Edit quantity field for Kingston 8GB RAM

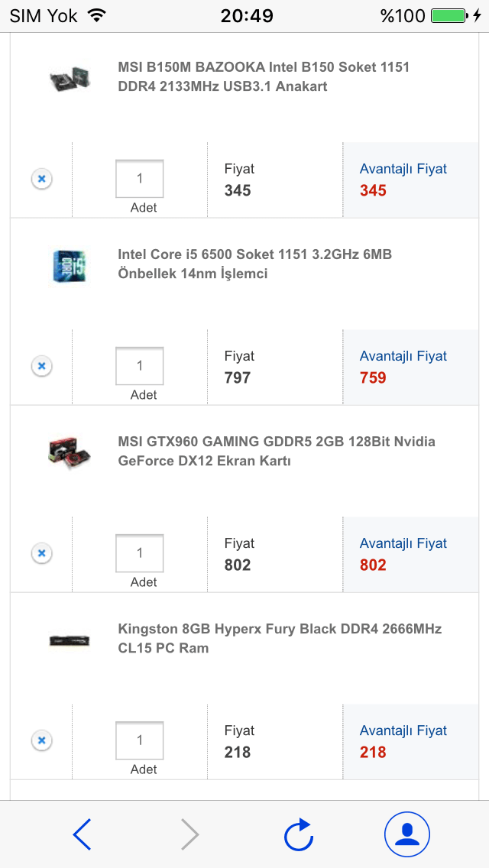(x=139, y=740)
